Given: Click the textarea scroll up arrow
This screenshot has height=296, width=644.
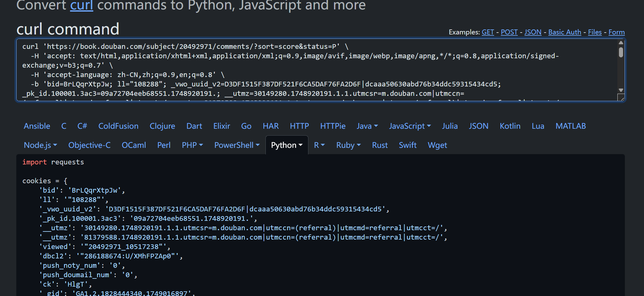Looking at the screenshot, I should pos(621,43).
